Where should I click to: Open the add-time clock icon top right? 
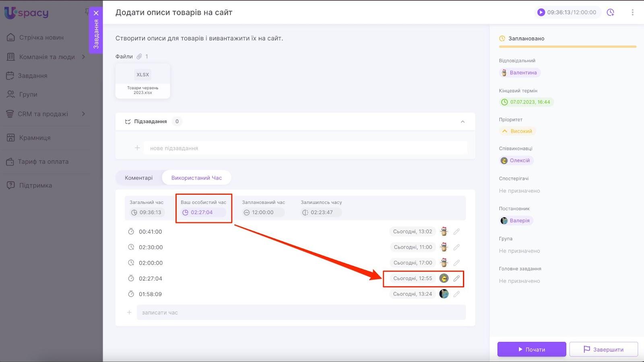pos(610,12)
